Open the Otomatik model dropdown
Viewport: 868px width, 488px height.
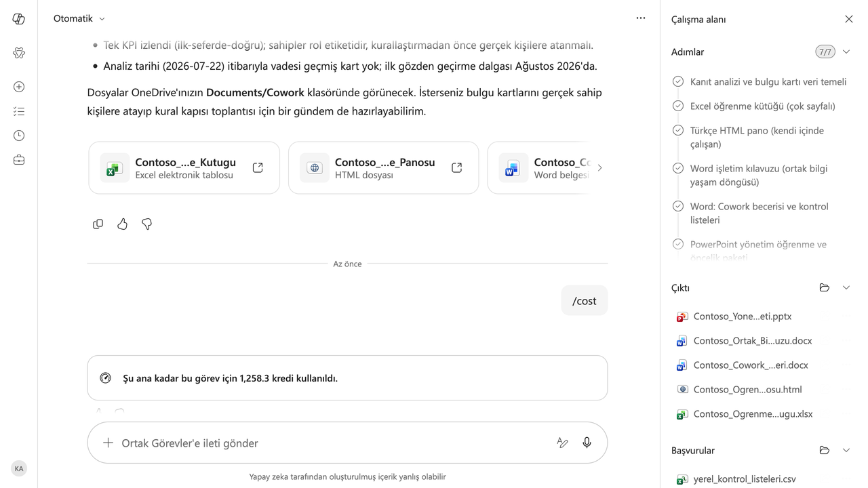pyautogui.click(x=79, y=18)
